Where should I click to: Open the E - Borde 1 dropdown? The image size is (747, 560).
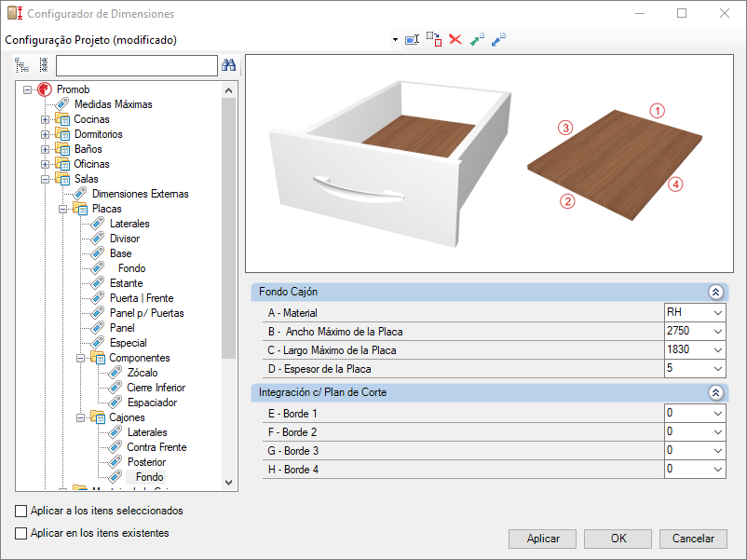click(x=718, y=414)
